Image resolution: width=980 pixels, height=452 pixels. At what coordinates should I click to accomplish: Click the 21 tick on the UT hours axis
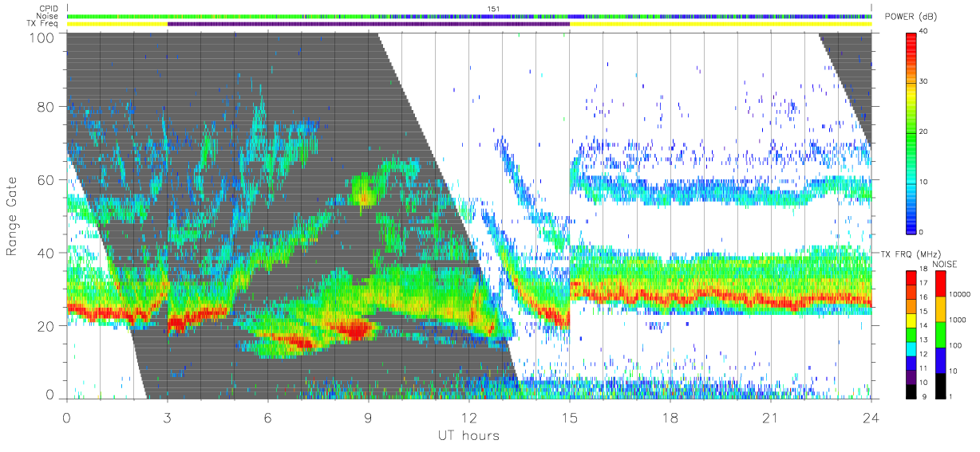point(771,417)
